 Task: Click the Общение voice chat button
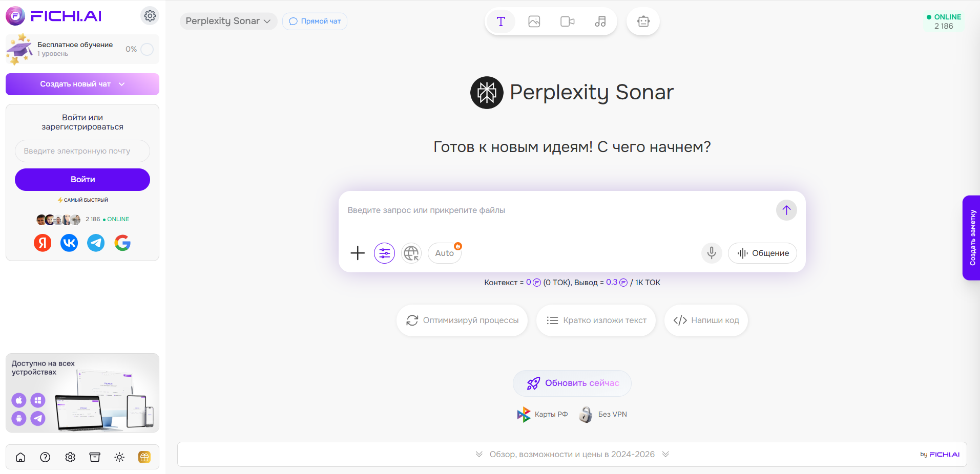click(x=762, y=253)
